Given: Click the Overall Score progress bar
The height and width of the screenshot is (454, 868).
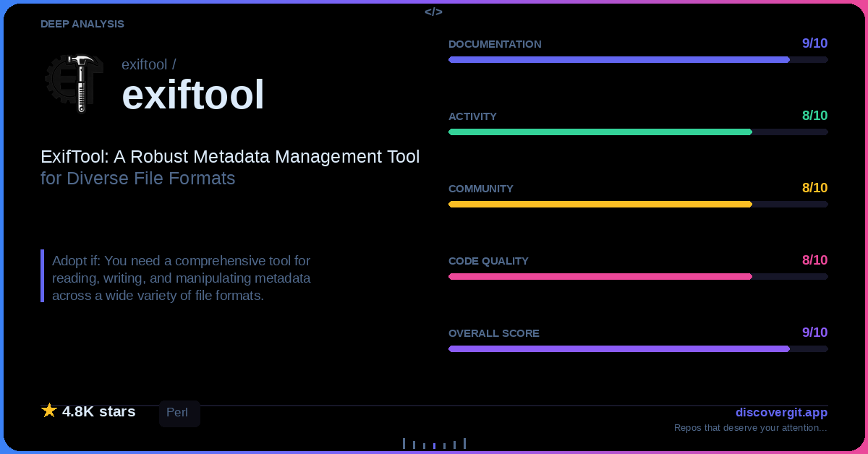Looking at the screenshot, I should pos(638,348).
